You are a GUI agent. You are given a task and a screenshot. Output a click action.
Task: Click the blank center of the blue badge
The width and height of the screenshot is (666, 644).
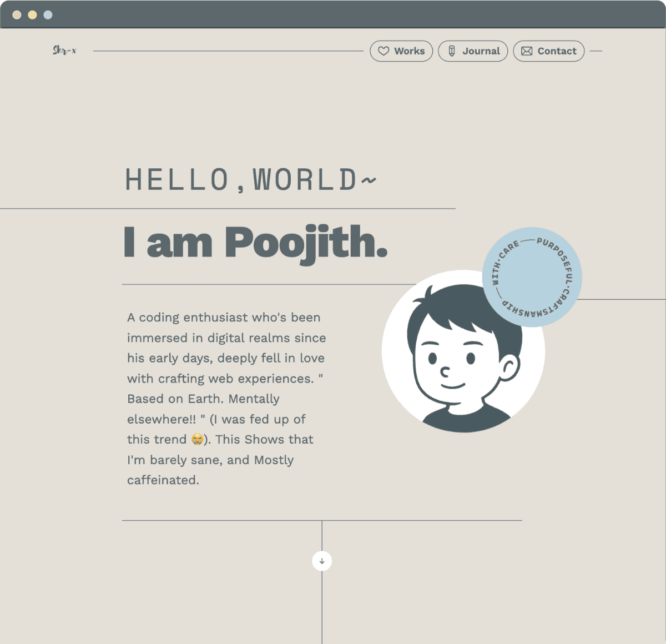[532, 277]
